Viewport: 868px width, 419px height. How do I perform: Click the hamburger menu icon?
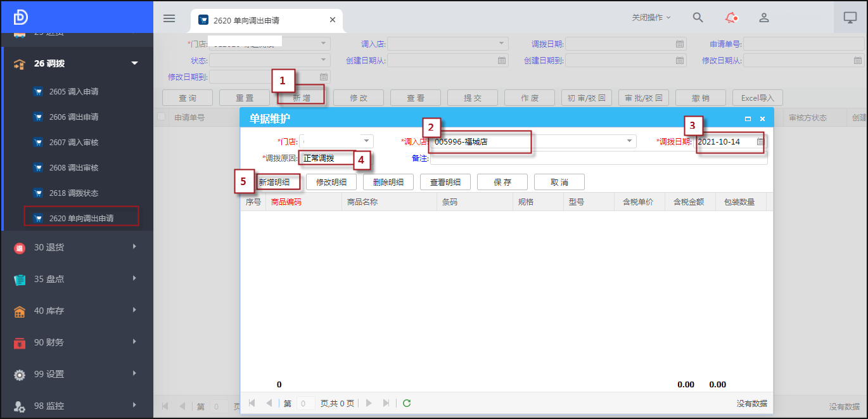169,18
